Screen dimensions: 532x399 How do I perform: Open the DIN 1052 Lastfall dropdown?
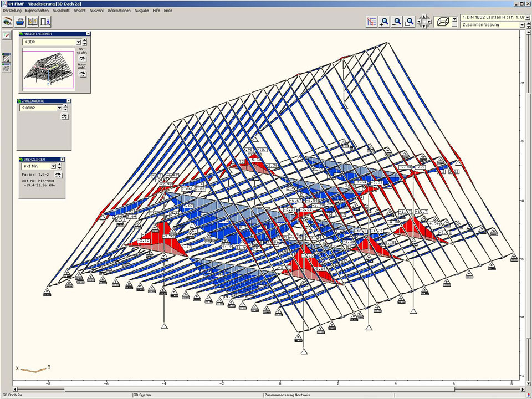(x=527, y=18)
